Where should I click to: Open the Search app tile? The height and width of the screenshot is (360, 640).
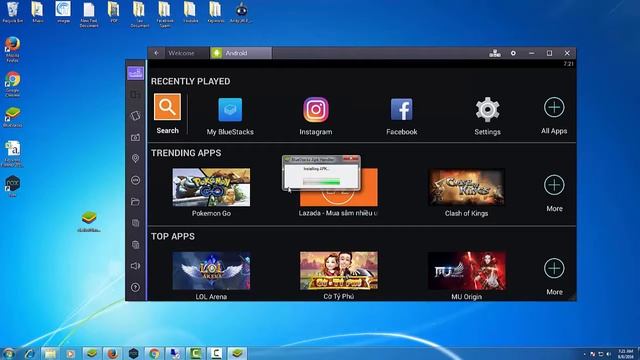[x=167, y=107]
